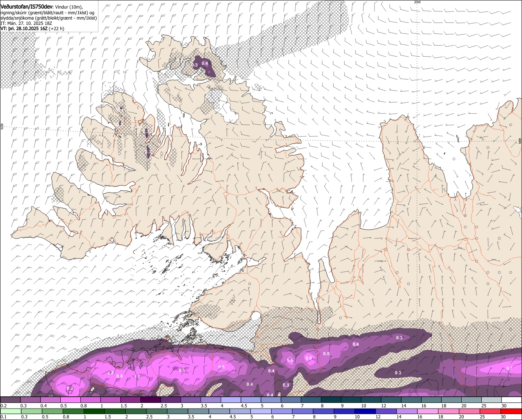522x420 pixels.
Task: Click the '10' label on the upper snow scale
Action: pos(364,406)
